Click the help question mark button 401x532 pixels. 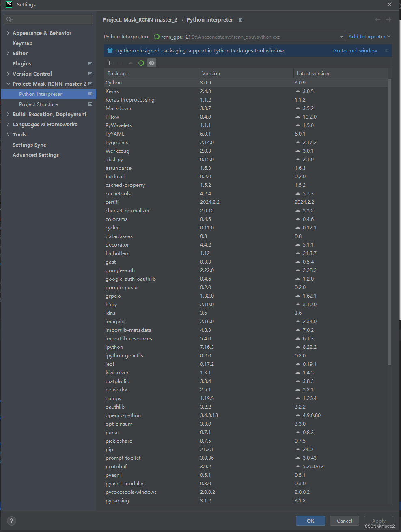pyautogui.click(x=11, y=521)
